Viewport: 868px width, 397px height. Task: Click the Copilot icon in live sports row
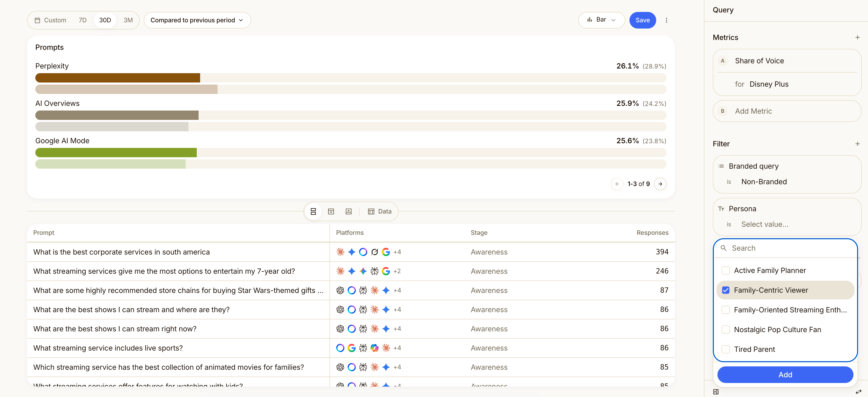click(x=374, y=348)
